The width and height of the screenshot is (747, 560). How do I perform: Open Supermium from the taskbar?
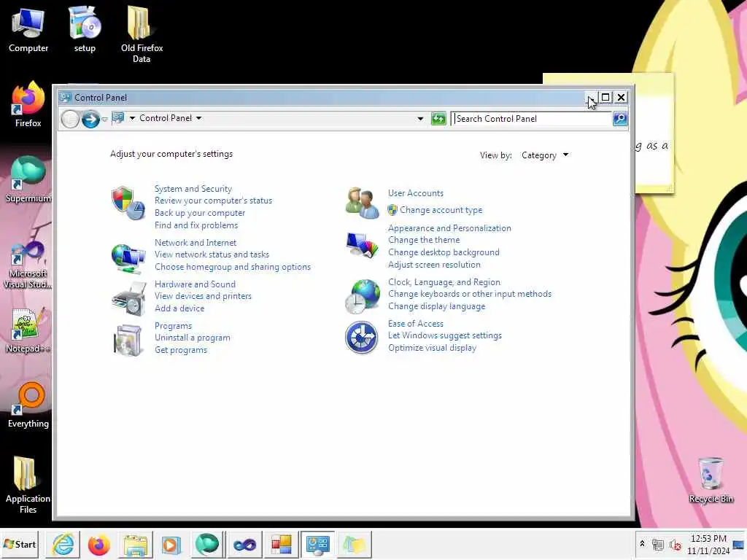click(x=207, y=544)
